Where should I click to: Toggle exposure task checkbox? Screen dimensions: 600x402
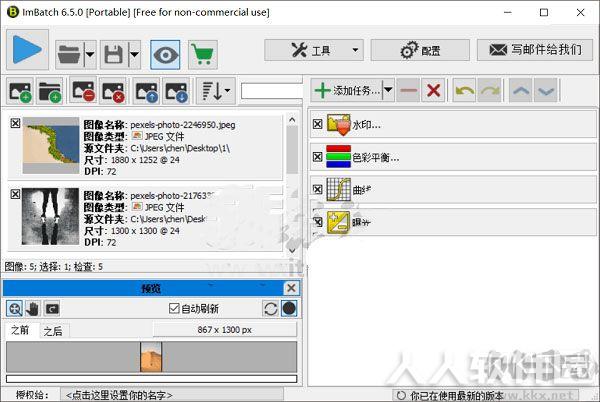318,222
